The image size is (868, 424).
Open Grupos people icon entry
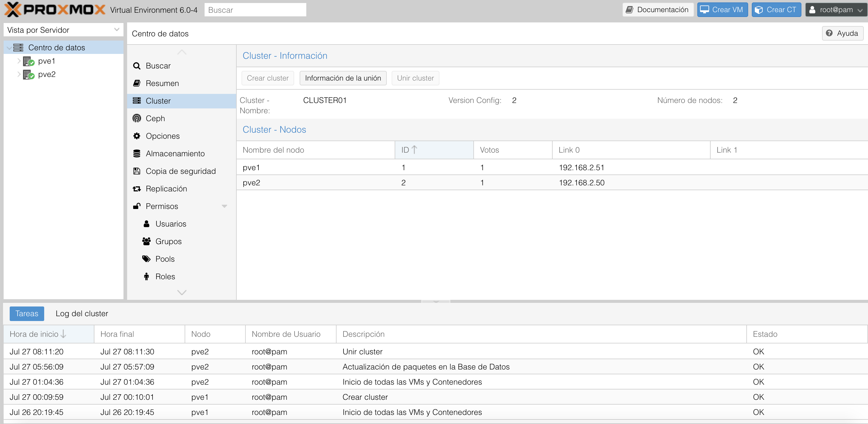pyautogui.click(x=146, y=241)
